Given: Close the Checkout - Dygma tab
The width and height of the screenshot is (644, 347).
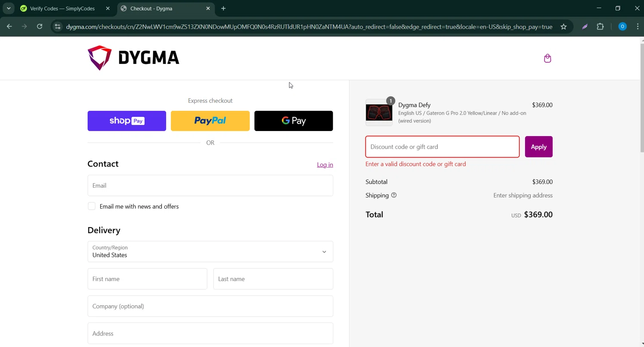Looking at the screenshot, I should (208, 9).
